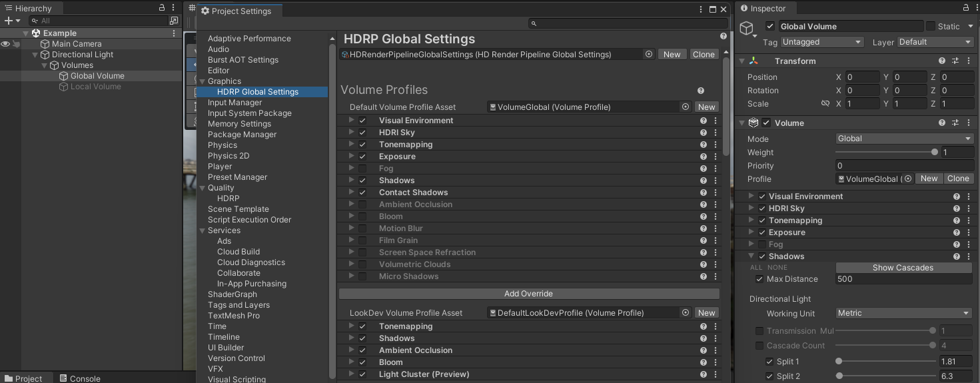Open GameObject icon picker in Inspector
Viewport: 980px width, 383px height.
point(749,29)
